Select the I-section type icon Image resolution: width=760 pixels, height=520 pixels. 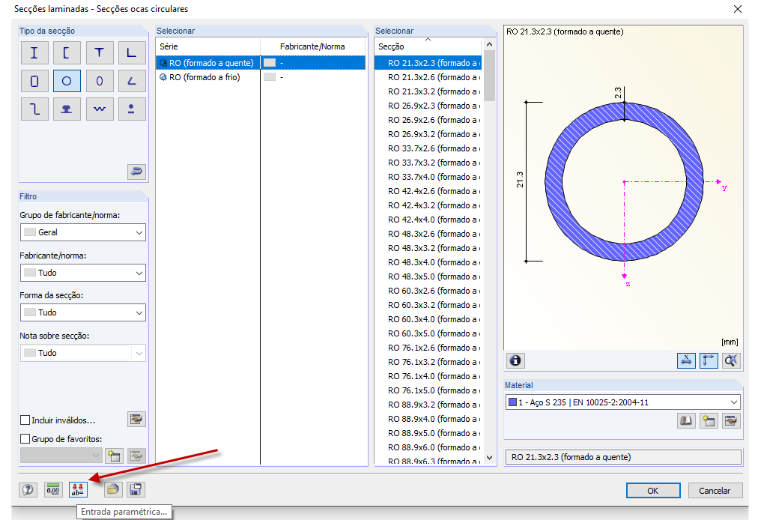34,53
